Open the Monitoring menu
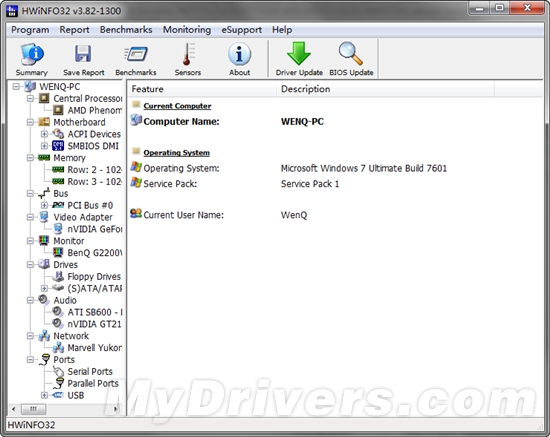This screenshot has height=437, width=550. (x=187, y=30)
